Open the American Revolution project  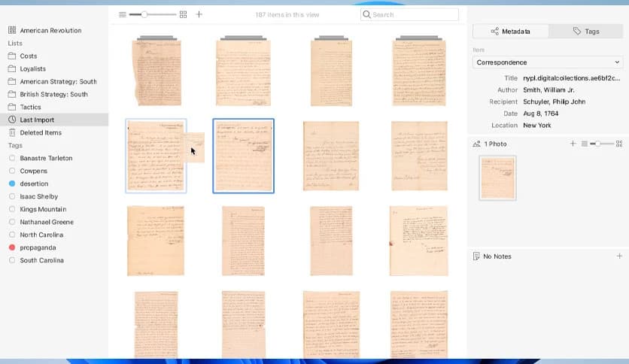[x=50, y=31]
